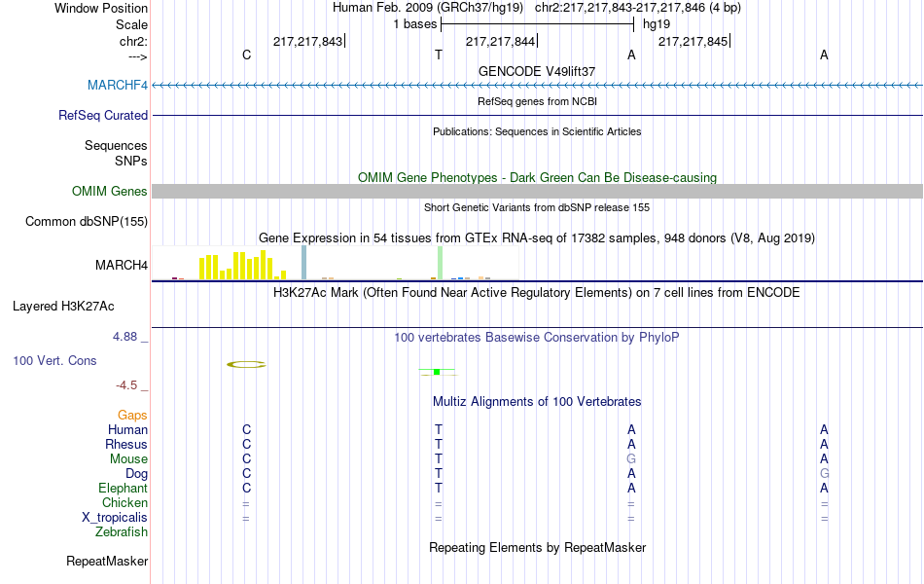Click the H3K27Ac Mark track title
The image size is (924, 584).
[x=537, y=293]
